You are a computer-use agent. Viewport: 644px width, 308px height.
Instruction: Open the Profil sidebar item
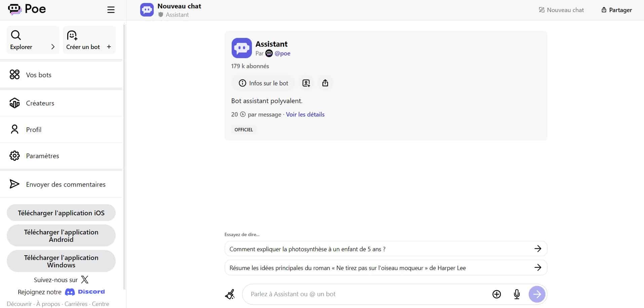pyautogui.click(x=34, y=130)
